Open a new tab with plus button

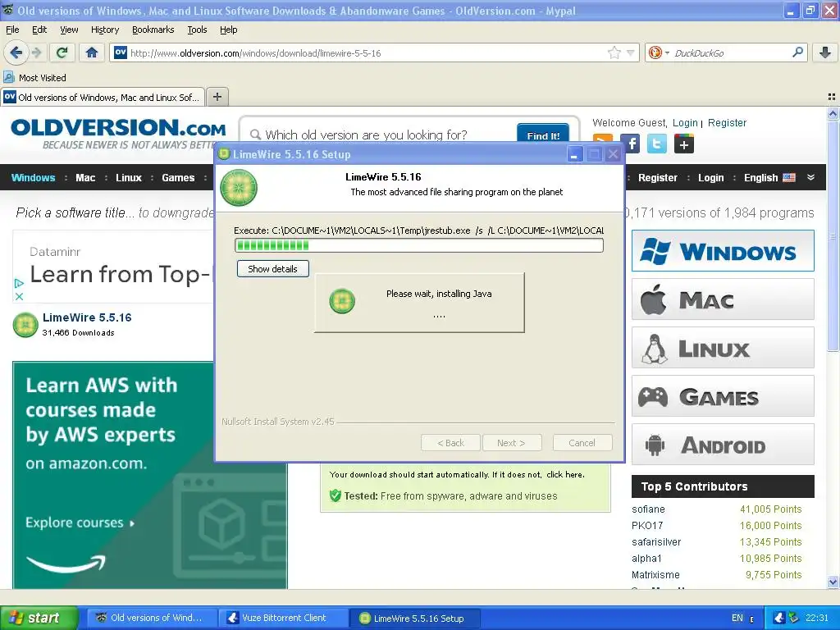(217, 97)
